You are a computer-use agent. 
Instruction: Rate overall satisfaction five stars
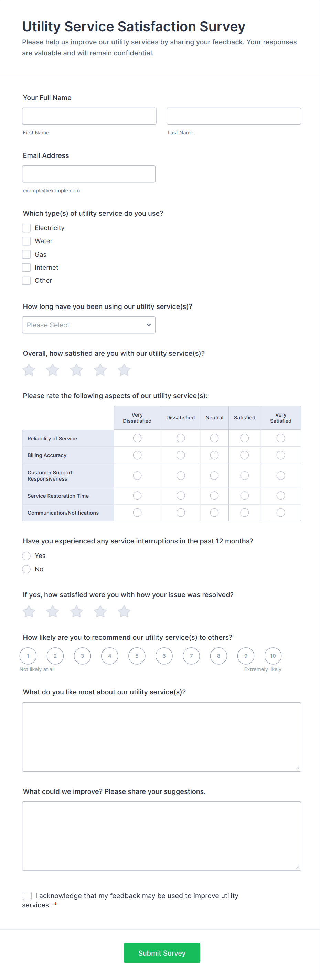[124, 370]
